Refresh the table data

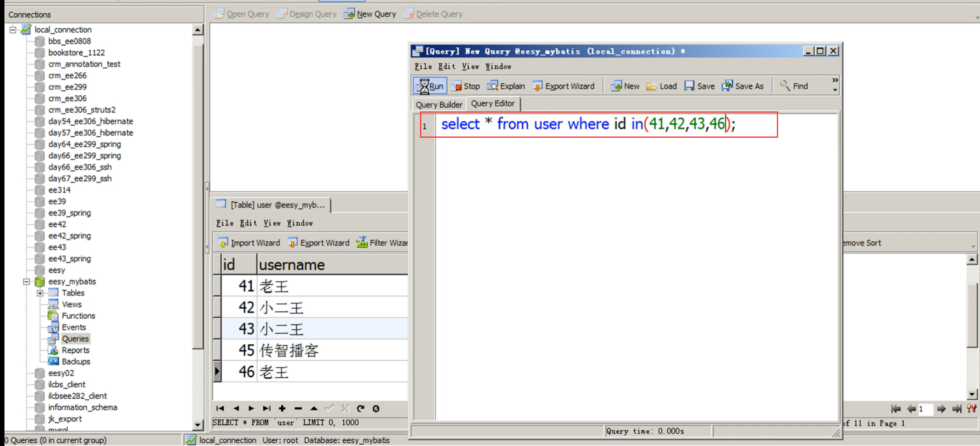pyautogui.click(x=360, y=408)
